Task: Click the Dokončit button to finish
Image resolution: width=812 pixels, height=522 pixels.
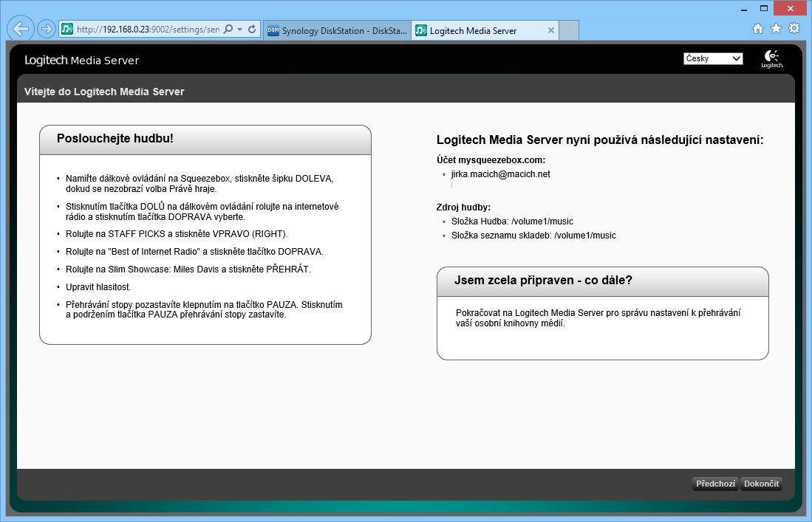Action: coord(761,484)
